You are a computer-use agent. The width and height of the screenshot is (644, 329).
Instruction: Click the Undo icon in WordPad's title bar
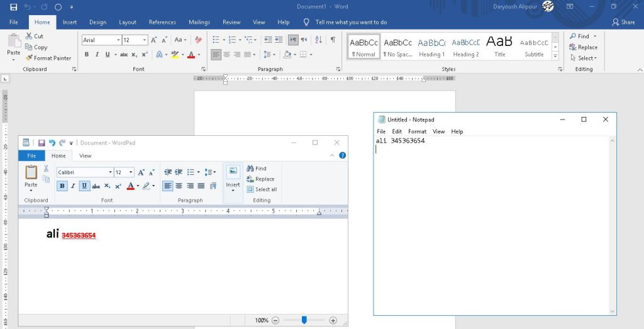point(52,143)
